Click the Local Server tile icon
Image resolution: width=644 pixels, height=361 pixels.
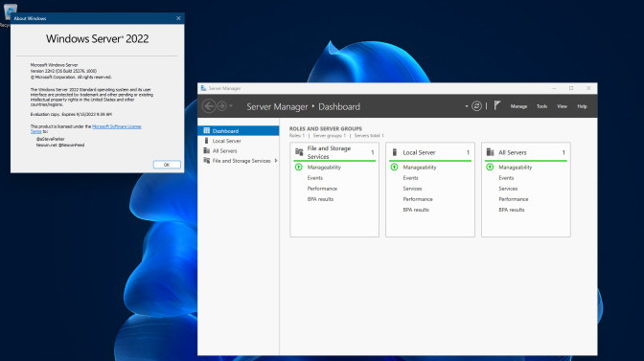pos(395,152)
